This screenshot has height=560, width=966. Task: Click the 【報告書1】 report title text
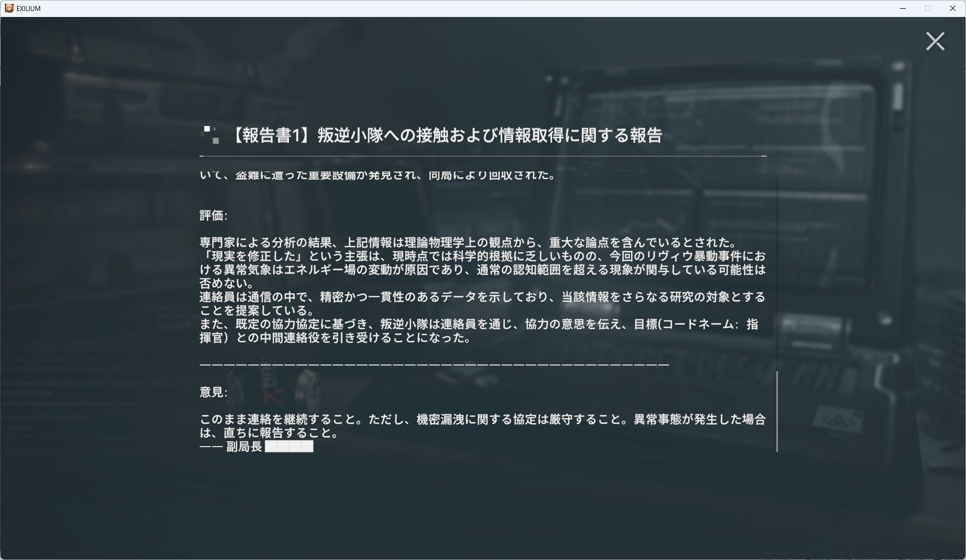(x=446, y=135)
